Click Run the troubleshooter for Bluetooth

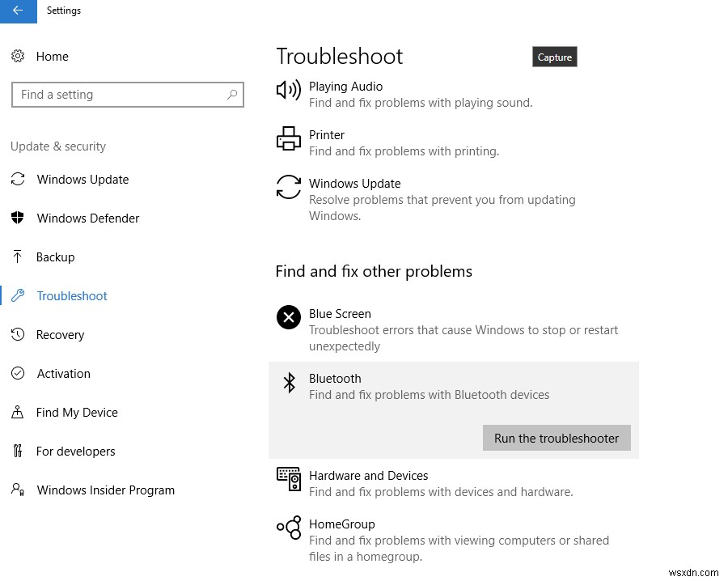pyautogui.click(x=557, y=438)
